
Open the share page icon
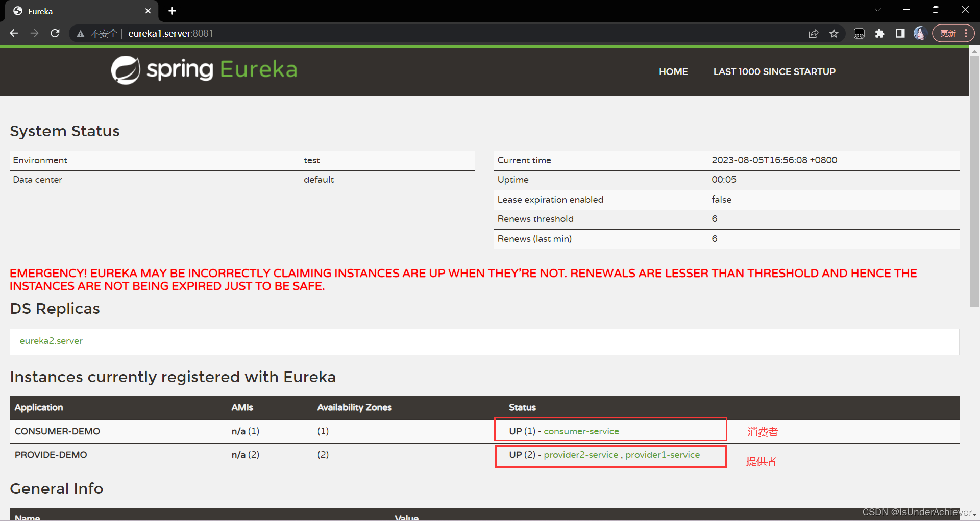coord(814,34)
